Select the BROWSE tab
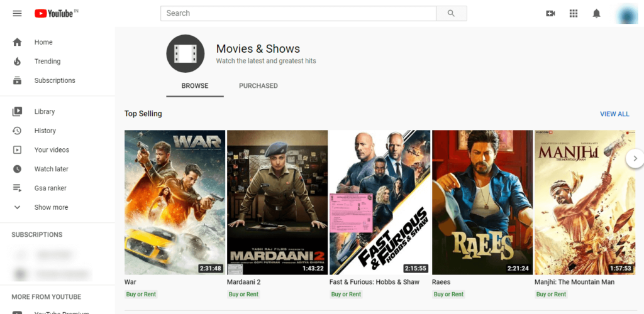644x314 pixels. pyautogui.click(x=195, y=86)
